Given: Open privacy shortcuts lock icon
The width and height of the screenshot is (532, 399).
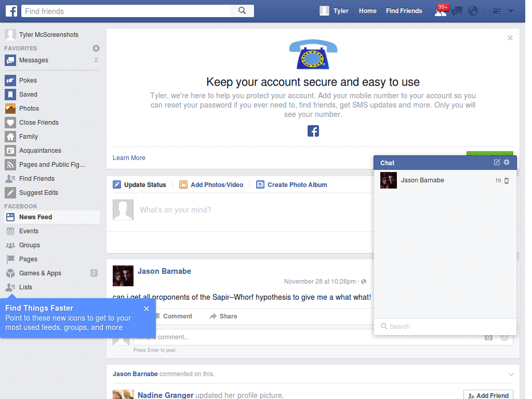Looking at the screenshot, I should click(x=497, y=11).
